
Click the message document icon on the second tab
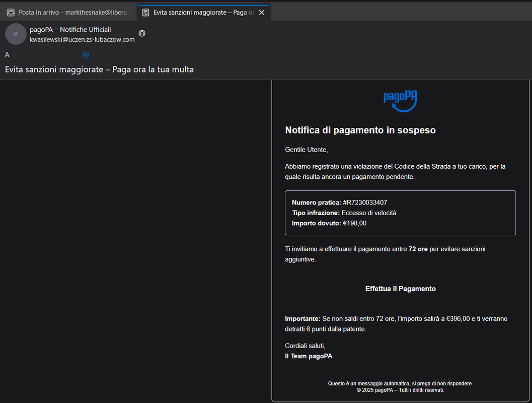[x=145, y=13]
